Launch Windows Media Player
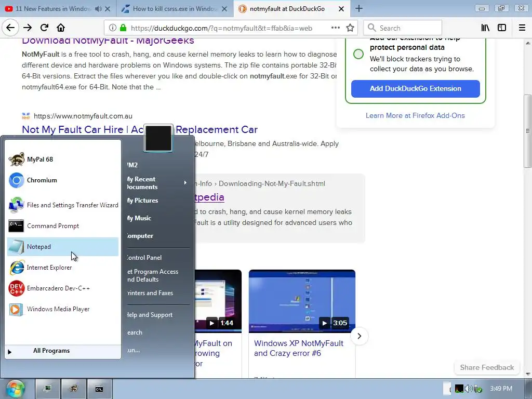The width and height of the screenshot is (532, 399). coord(63,309)
